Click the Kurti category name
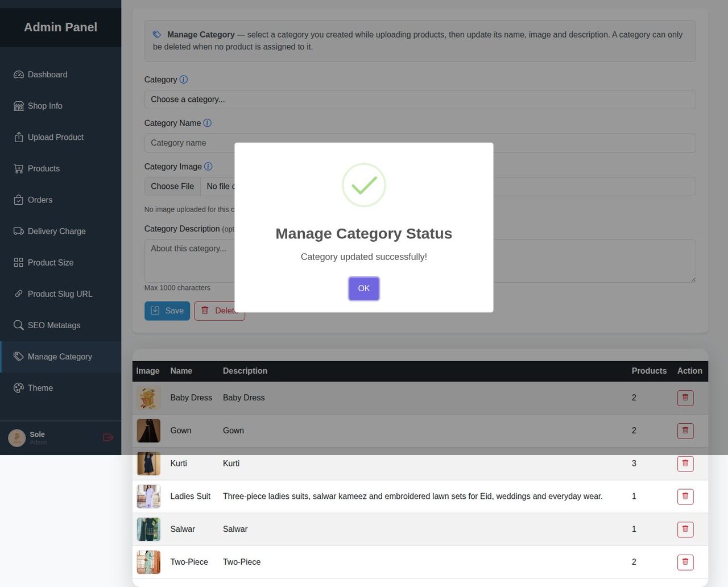The image size is (728, 587). (179, 464)
